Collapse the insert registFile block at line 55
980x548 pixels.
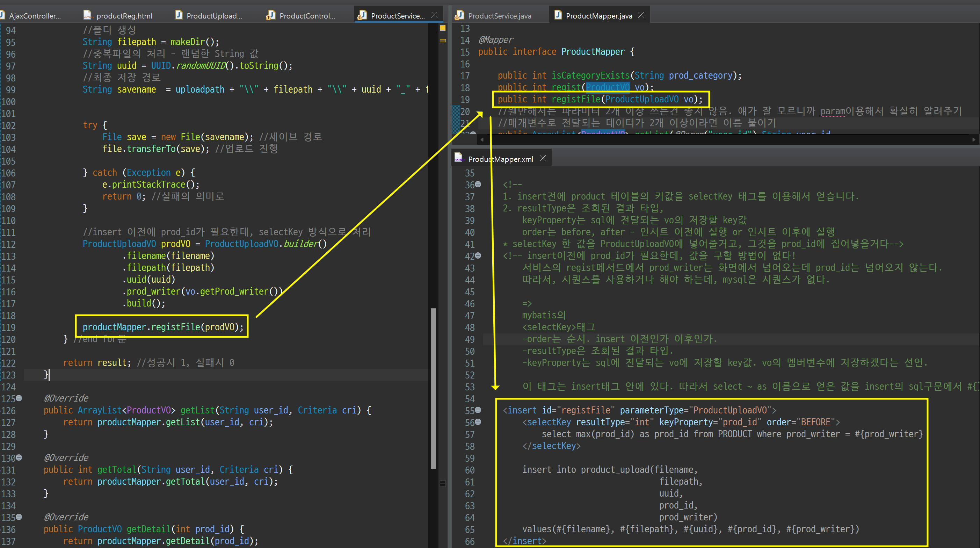click(x=478, y=410)
